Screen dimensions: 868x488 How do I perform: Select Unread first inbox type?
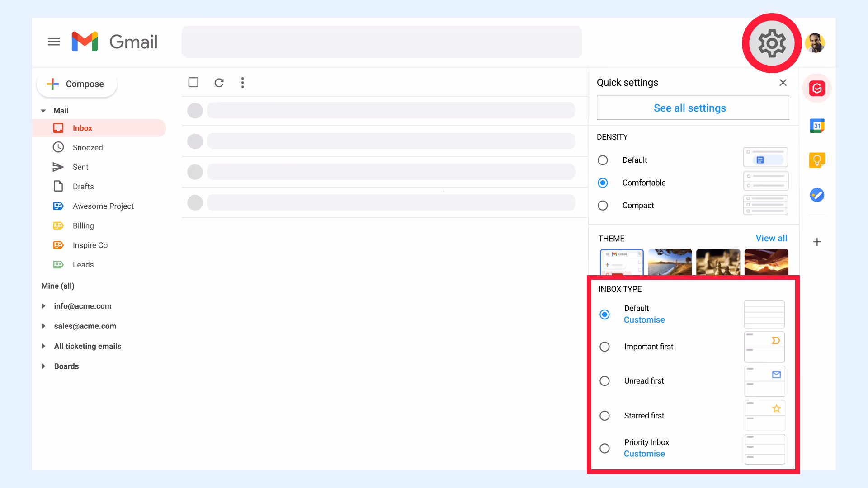(x=604, y=381)
